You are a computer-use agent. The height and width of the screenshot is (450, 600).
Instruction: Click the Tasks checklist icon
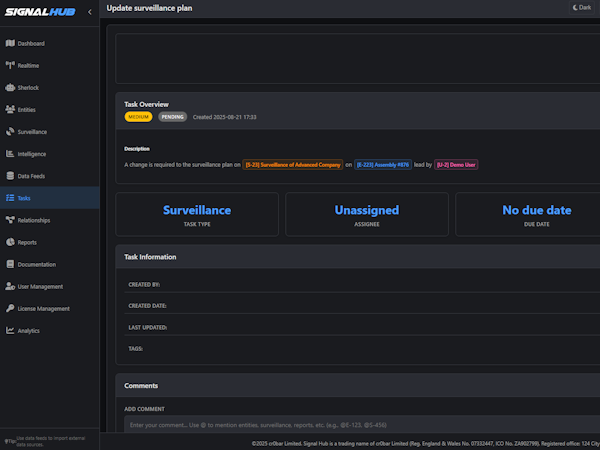click(x=10, y=198)
